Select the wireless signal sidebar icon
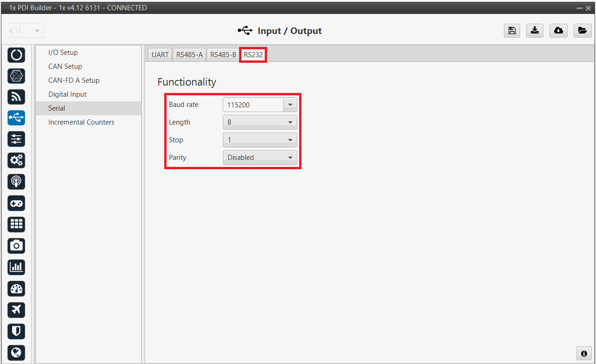Screen dimensions: 596x364 tap(16, 97)
